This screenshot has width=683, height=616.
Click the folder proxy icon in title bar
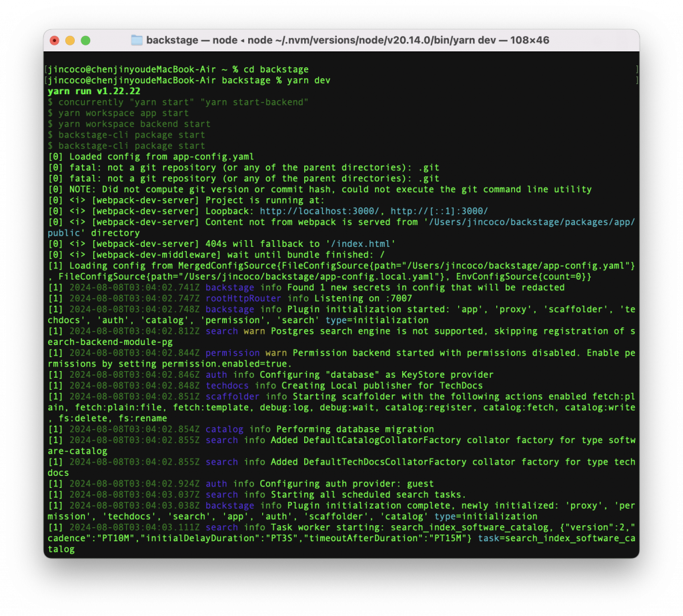click(137, 40)
